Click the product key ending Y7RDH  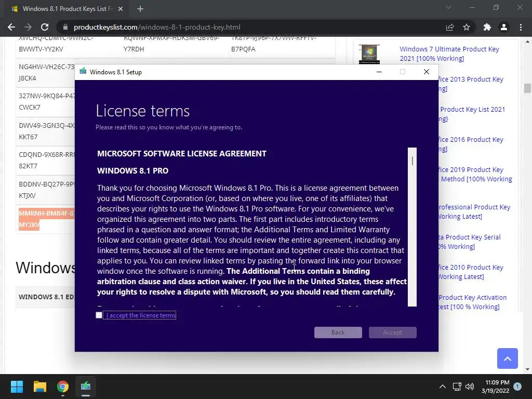point(171,44)
